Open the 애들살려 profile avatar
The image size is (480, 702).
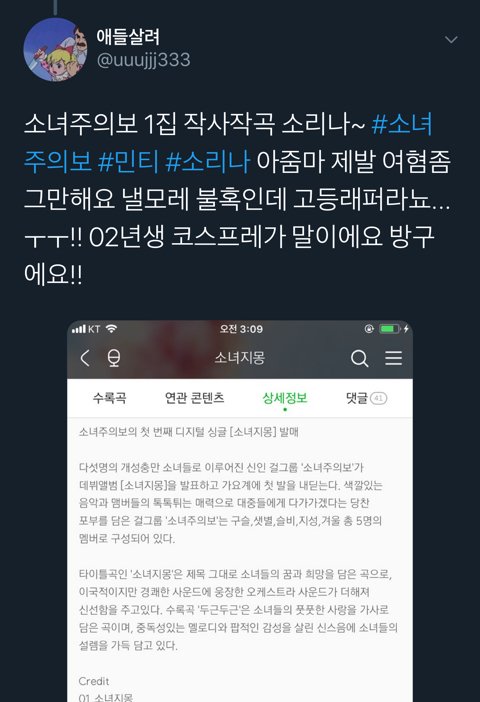[x=56, y=50]
